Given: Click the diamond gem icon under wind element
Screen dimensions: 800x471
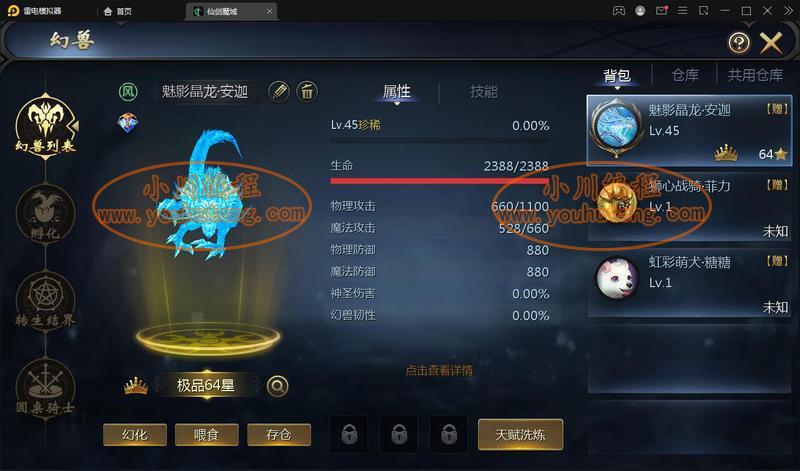Looking at the screenshot, I should pos(128,122).
